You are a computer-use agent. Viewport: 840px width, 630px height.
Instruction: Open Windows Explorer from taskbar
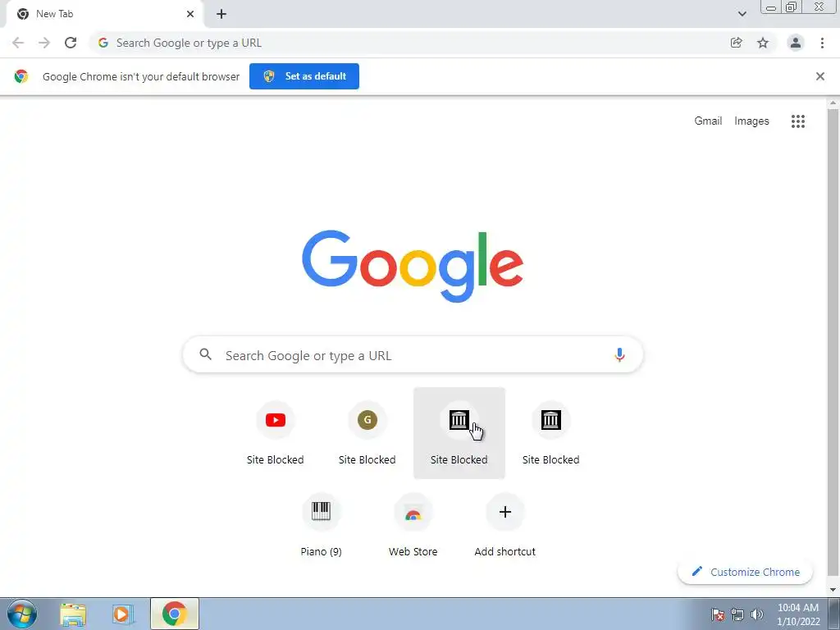tap(73, 614)
